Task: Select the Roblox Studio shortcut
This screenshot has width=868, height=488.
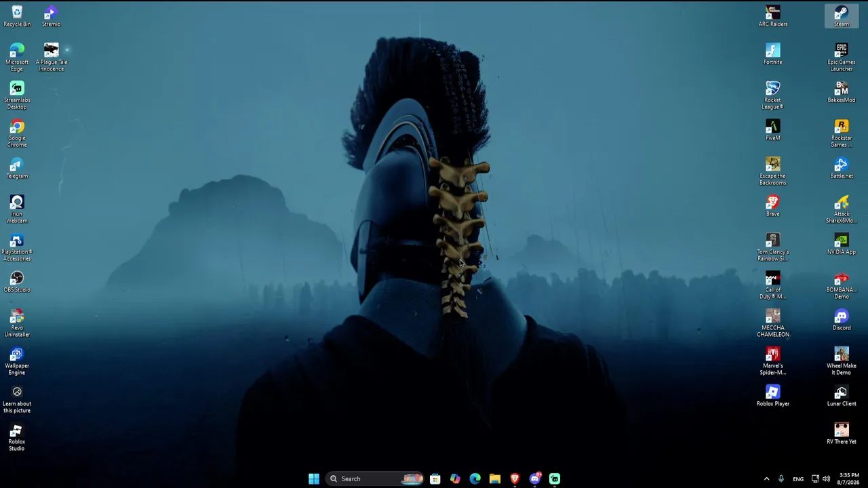Action: coord(17,437)
